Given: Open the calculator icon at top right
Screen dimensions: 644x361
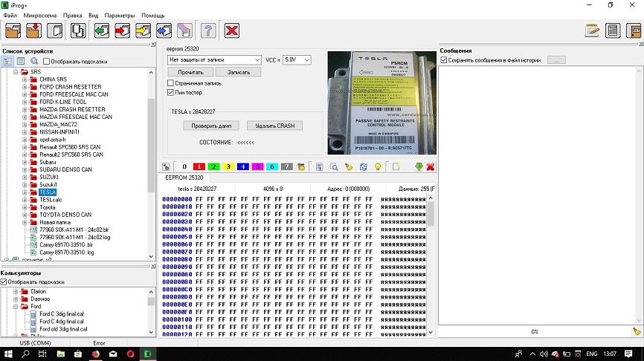Looking at the screenshot, I should point(613,30).
